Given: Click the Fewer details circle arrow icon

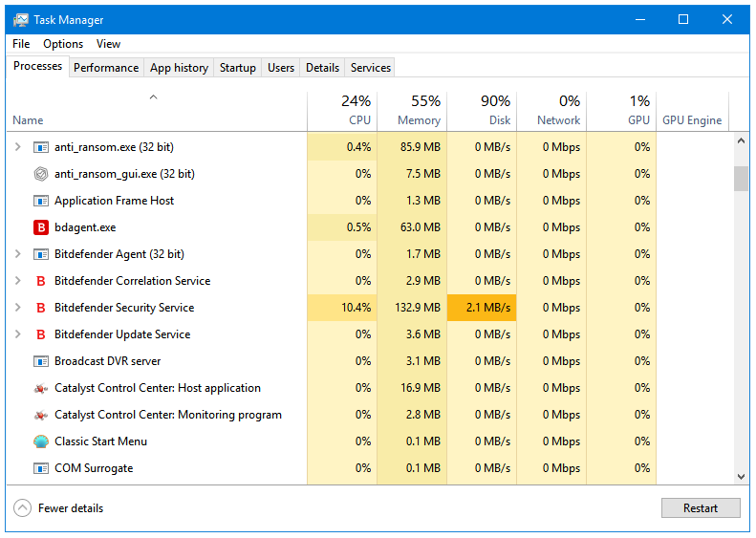Looking at the screenshot, I should [x=22, y=508].
